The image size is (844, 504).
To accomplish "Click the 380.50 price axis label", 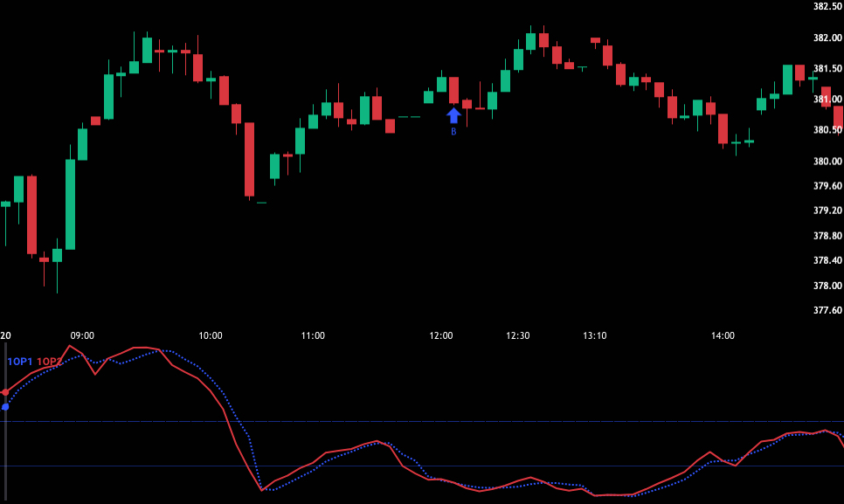I will pos(827,129).
